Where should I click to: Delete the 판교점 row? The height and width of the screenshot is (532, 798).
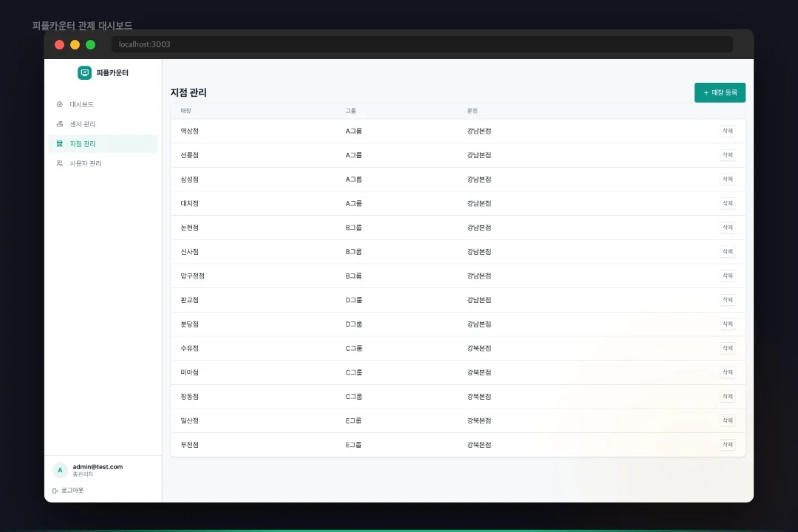[727, 300]
